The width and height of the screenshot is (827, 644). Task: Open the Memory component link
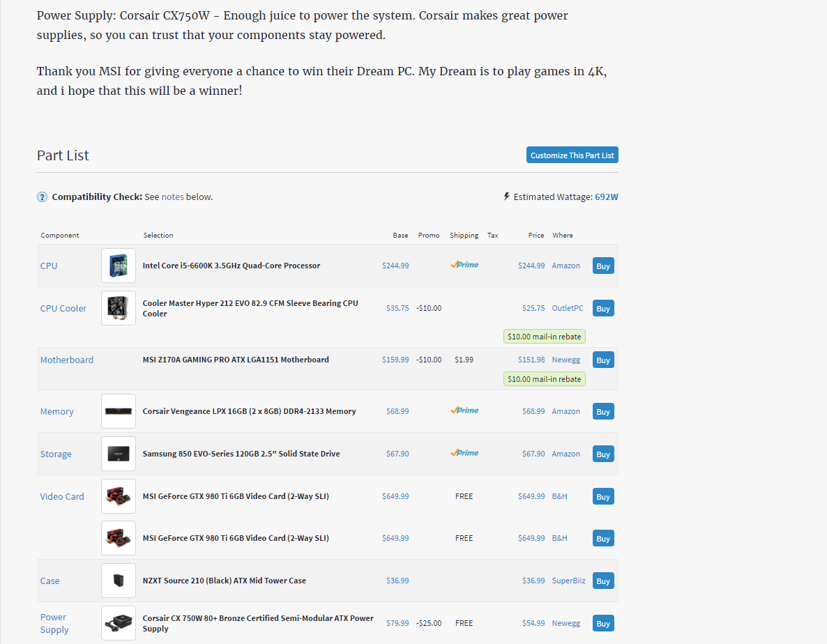click(x=57, y=412)
